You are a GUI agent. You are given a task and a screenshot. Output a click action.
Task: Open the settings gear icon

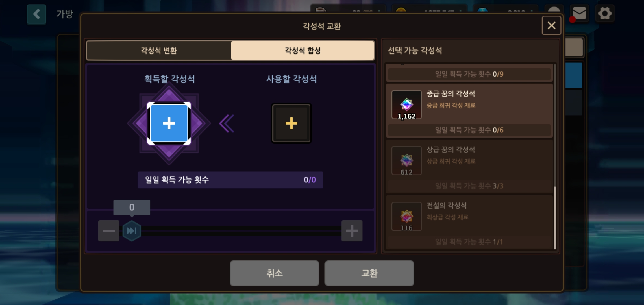pyautogui.click(x=605, y=13)
